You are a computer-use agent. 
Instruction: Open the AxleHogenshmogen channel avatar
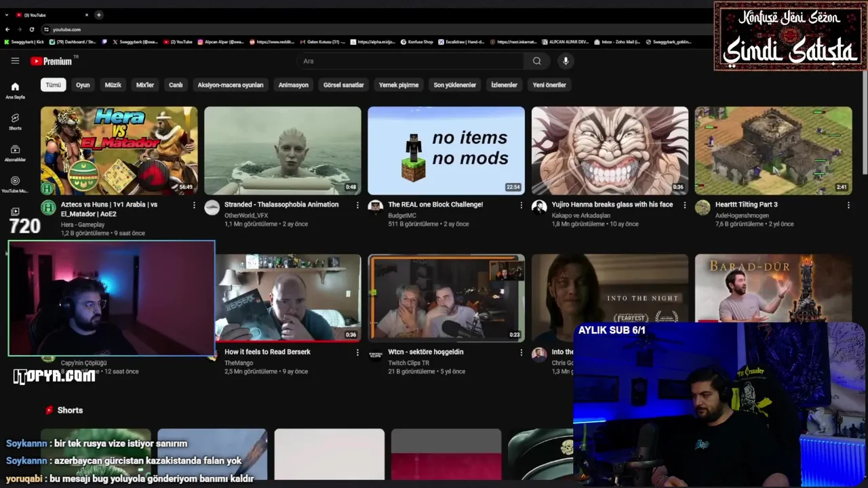[702, 207]
